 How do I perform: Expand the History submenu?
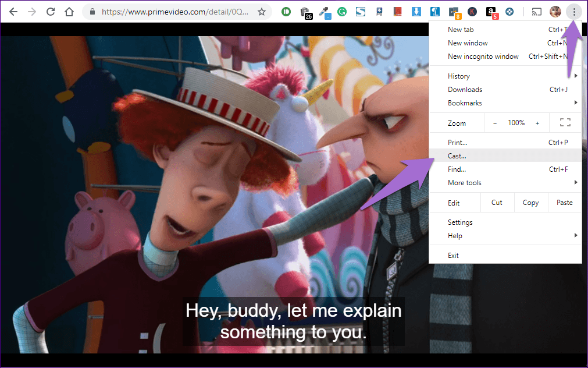[x=505, y=76]
